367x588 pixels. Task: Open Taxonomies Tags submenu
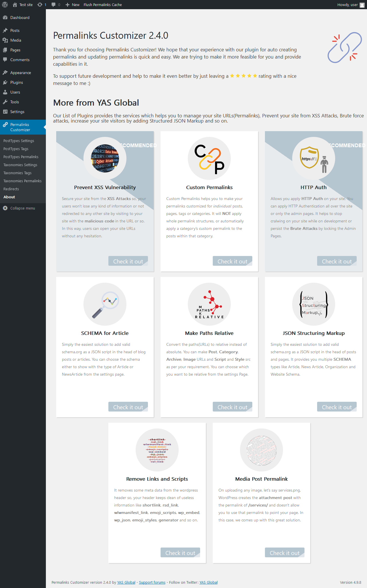pos(17,173)
